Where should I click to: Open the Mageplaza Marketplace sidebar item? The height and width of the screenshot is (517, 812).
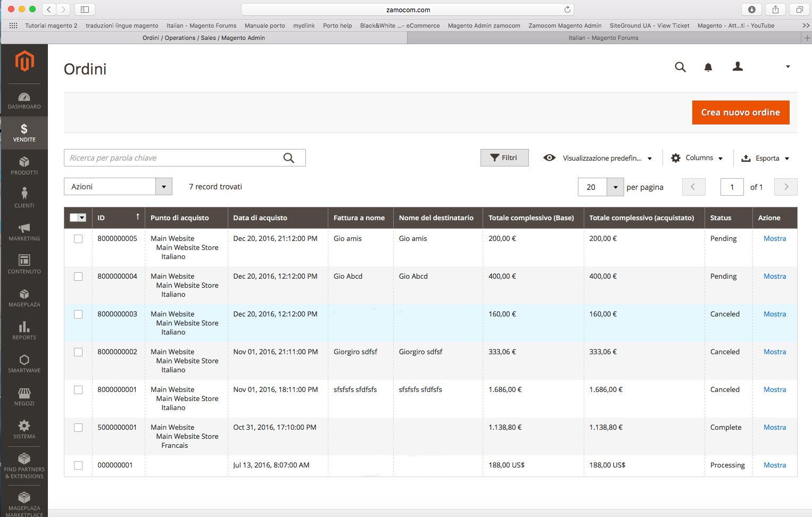click(x=24, y=503)
